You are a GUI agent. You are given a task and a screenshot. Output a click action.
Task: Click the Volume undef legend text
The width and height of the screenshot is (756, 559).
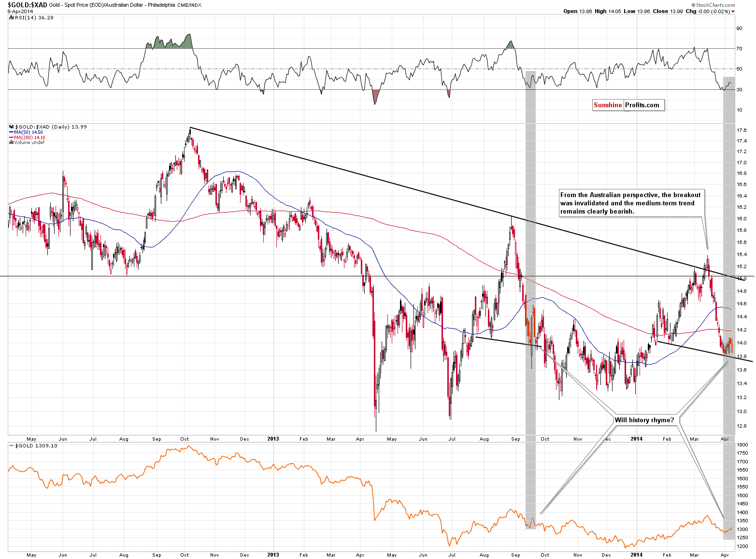tap(29, 143)
